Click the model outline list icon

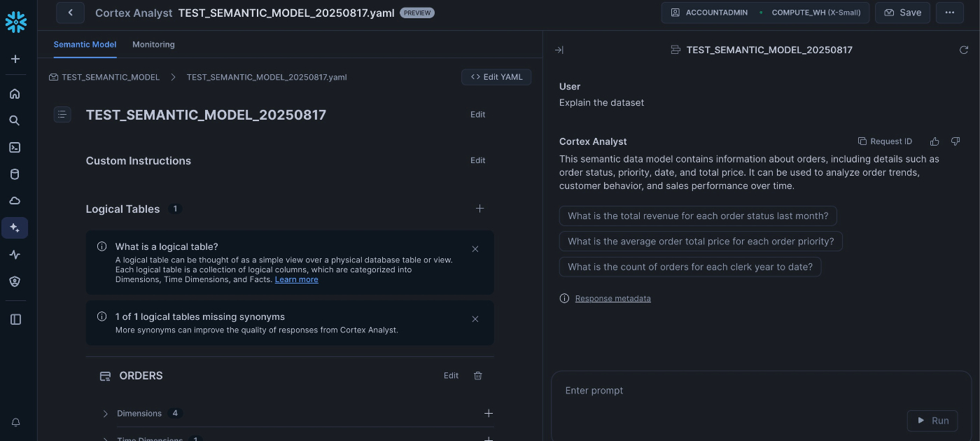(62, 114)
